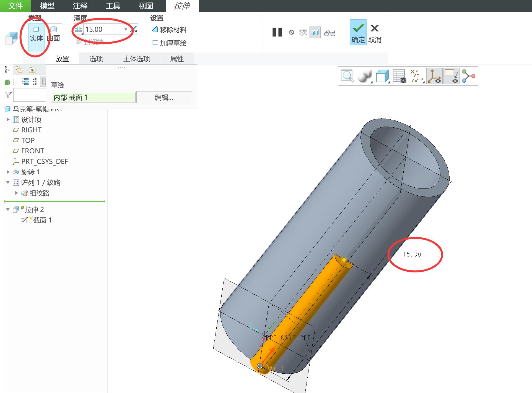532x393 pixels.
Task: Open the depth value dropdown arrow
Action: coord(126,29)
